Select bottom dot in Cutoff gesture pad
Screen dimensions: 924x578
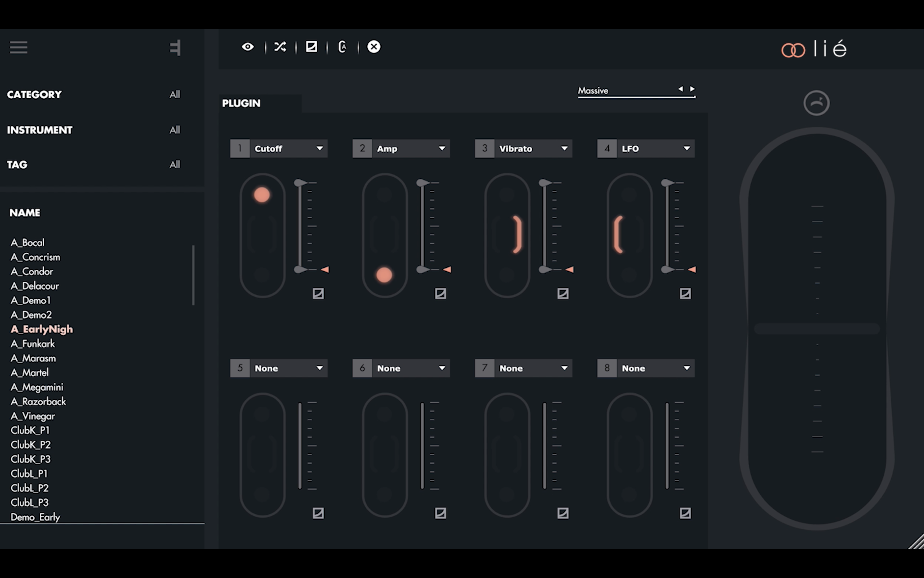262,275
